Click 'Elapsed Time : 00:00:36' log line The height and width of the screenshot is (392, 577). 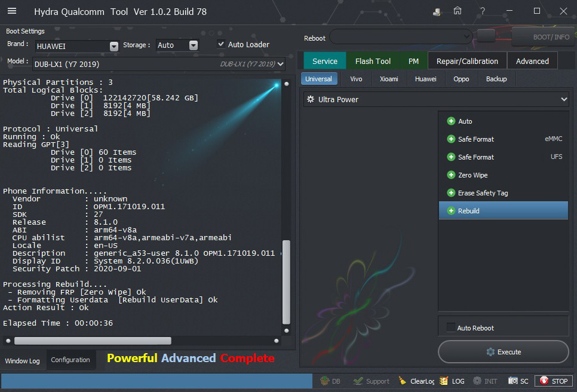[x=58, y=323]
